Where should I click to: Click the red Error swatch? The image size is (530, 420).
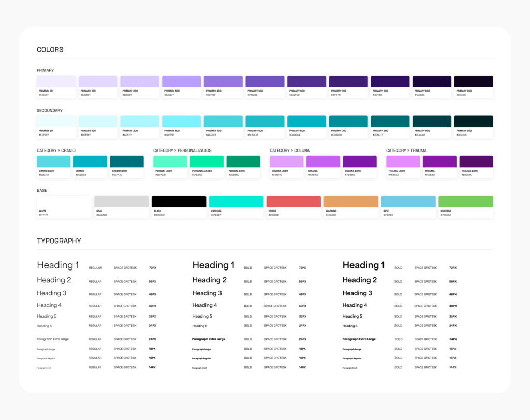pyautogui.click(x=293, y=201)
